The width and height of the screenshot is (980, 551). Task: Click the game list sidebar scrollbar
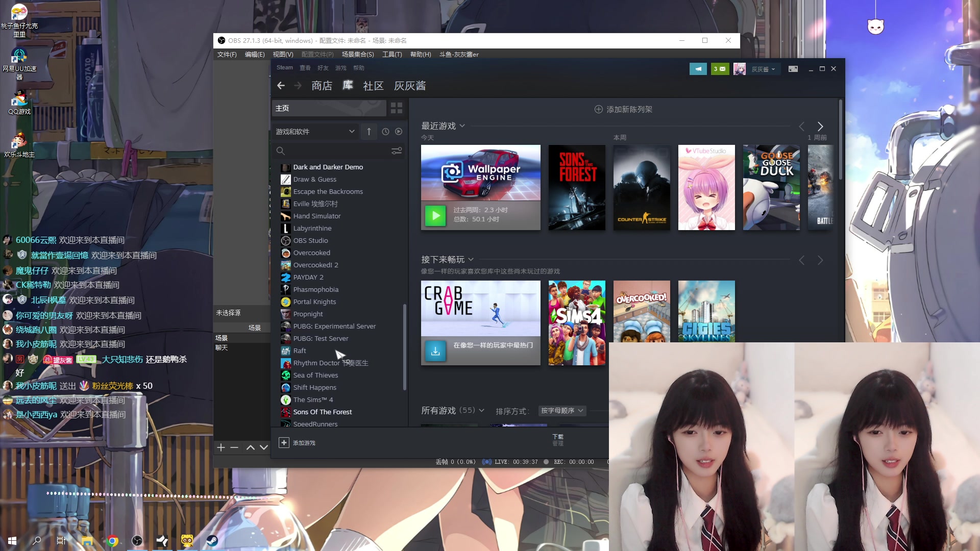405,347
